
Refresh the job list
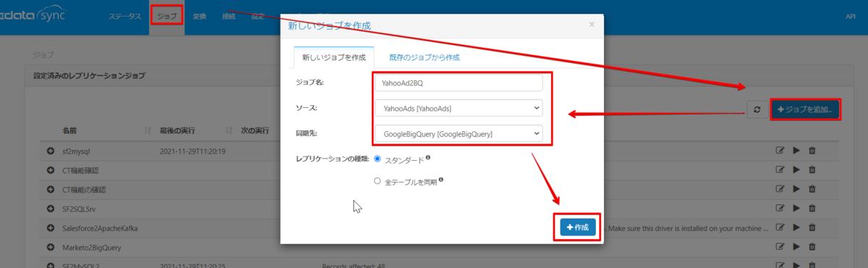[757, 109]
